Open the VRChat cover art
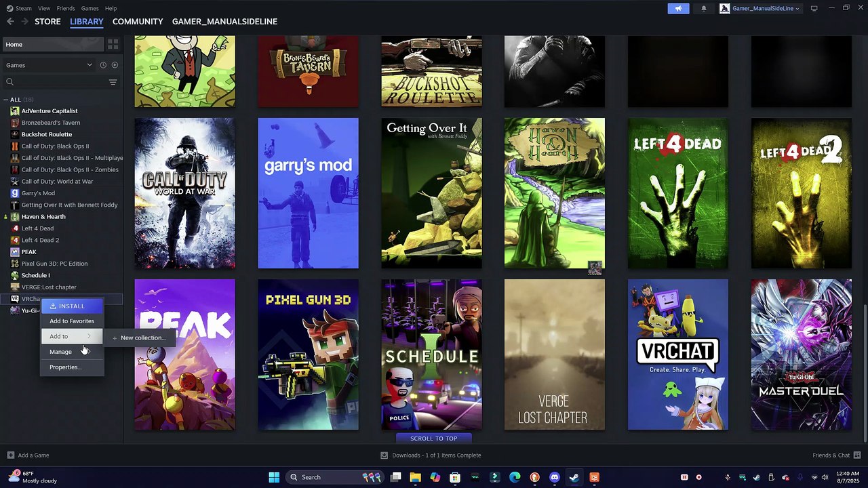Image resolution: width=868 pixels, height=488 pixels. coord(678,354)
